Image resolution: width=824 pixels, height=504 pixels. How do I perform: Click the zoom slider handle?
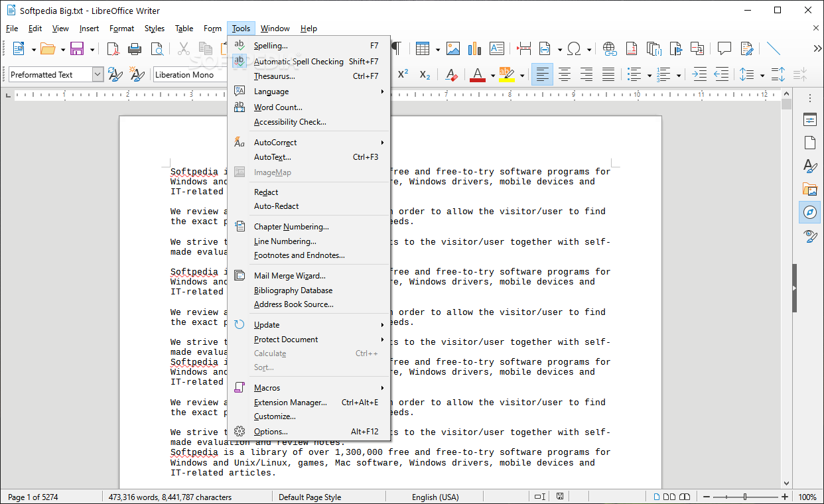[745, 497]
